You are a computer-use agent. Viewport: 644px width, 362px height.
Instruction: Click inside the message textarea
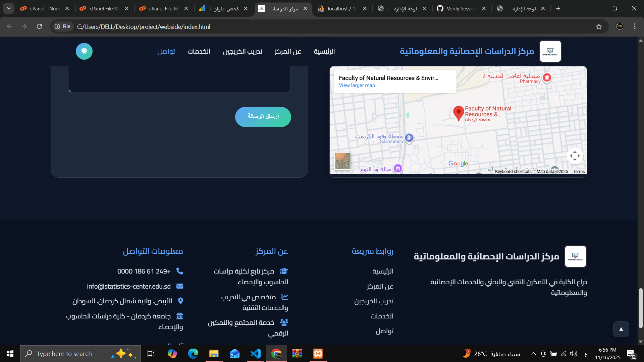pos(179,79)
